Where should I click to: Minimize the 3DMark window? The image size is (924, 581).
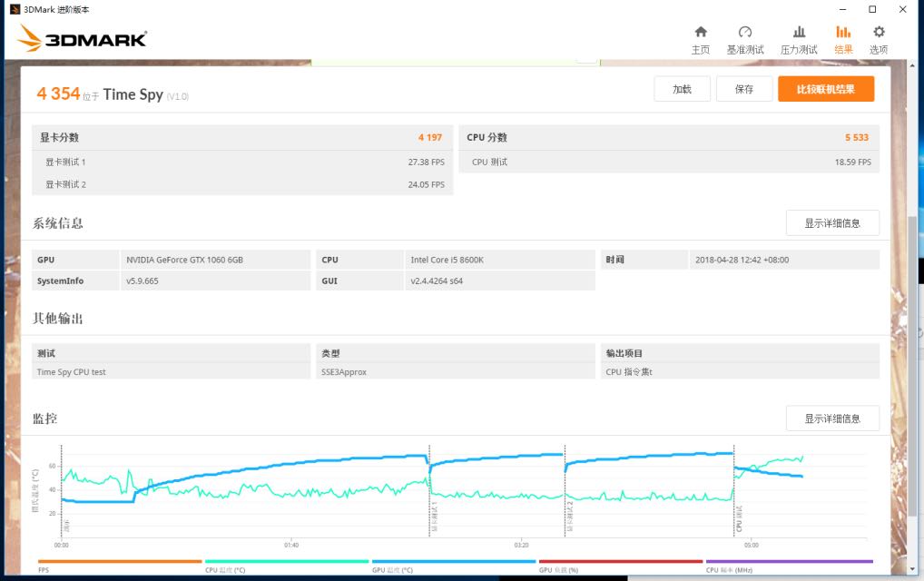click(x=842, y=9)
